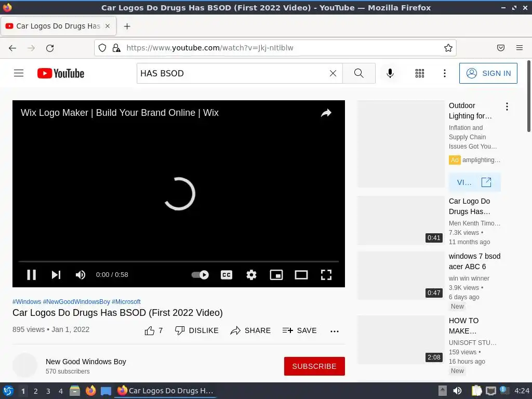
Task: Switch to workspace 3 in taskbar
Action: [x=48, y=391]
